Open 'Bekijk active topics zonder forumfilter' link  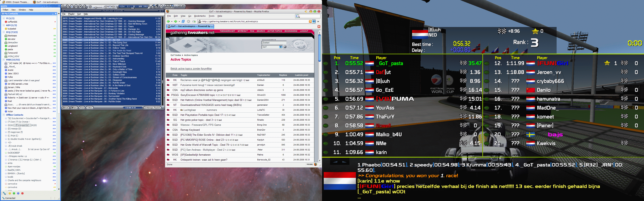pyautogui.click(x=191, y=69)
